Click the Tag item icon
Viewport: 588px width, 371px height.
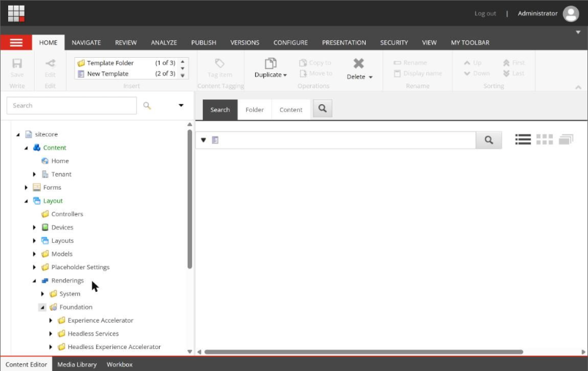220,63
